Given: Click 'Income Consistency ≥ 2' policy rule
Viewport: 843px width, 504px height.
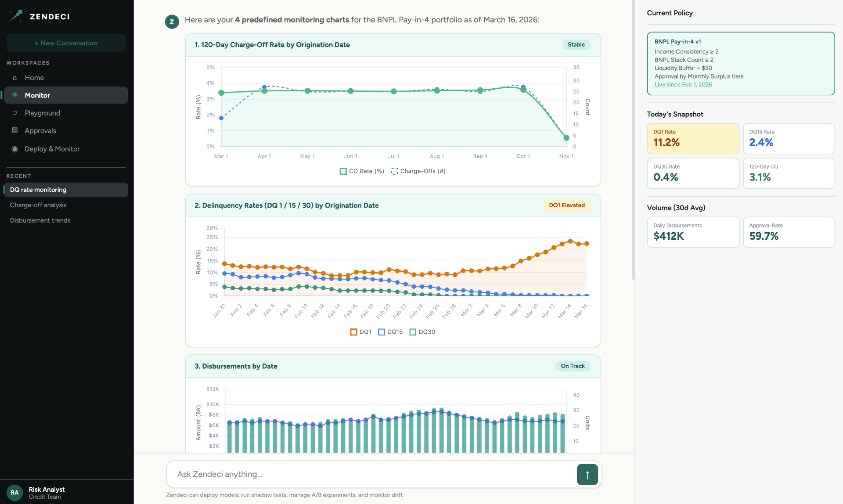Looking at the screenshot, I should coord(687,51).
